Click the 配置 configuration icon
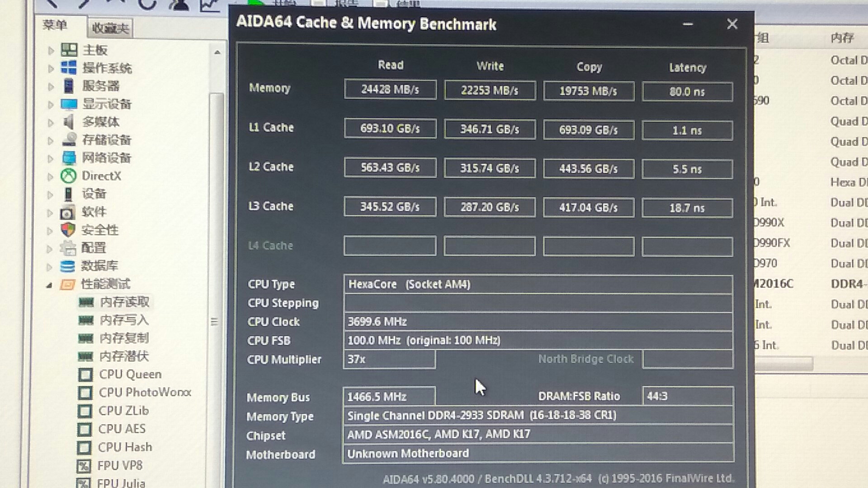Image resolution: width=868 pixels, height=488 pixels. pyautogui.click(x=68, y=248)
